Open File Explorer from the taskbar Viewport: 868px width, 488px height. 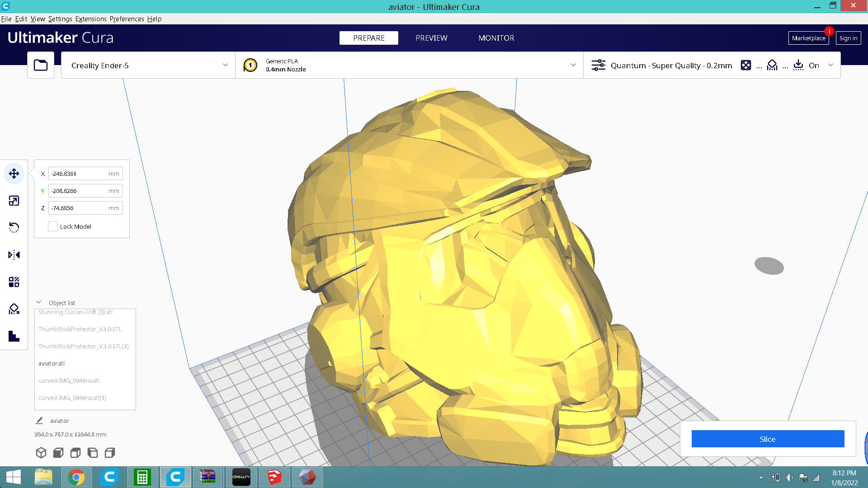(x=43, y=477)
